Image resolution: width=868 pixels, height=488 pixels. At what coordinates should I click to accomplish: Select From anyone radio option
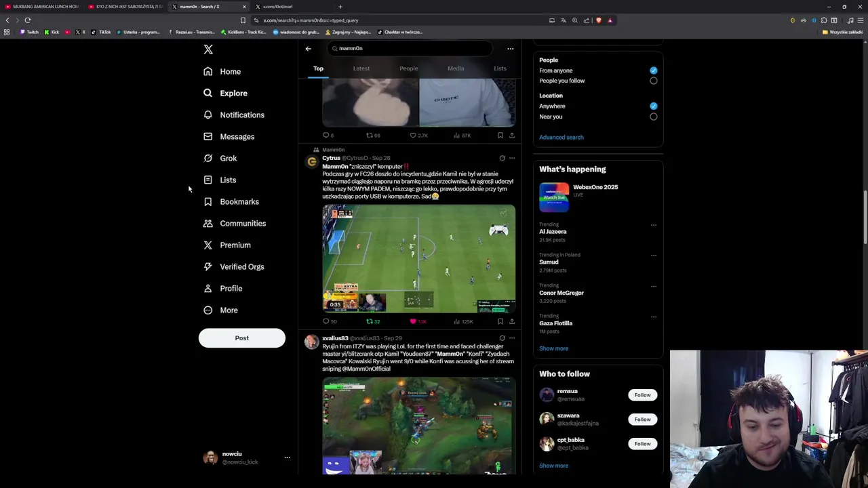(x=654, y=70)
